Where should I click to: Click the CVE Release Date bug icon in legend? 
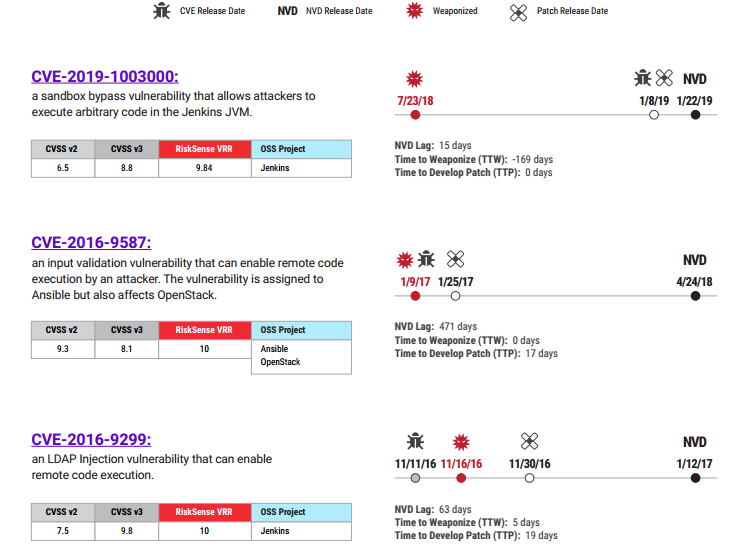pyautogui.click(x=160, y=11)
